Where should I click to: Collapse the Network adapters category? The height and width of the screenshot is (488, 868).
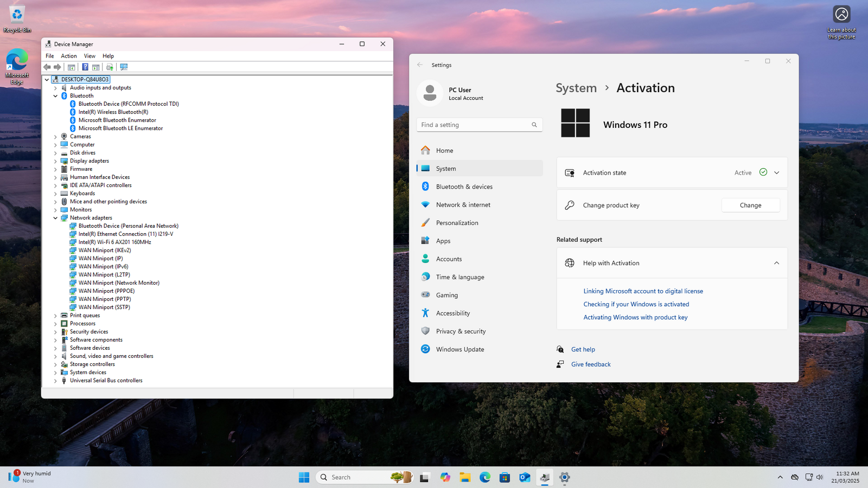click(x=55, y=218)
